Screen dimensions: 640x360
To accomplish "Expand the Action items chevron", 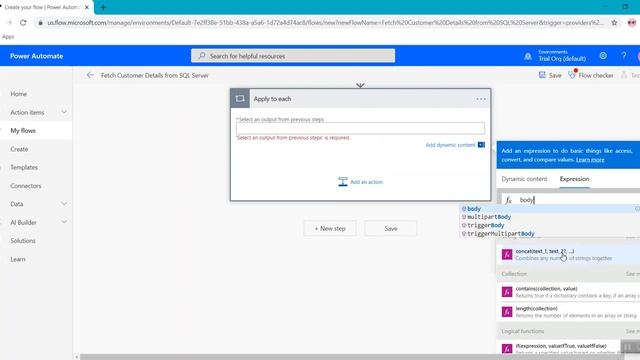I will point(64,112).
